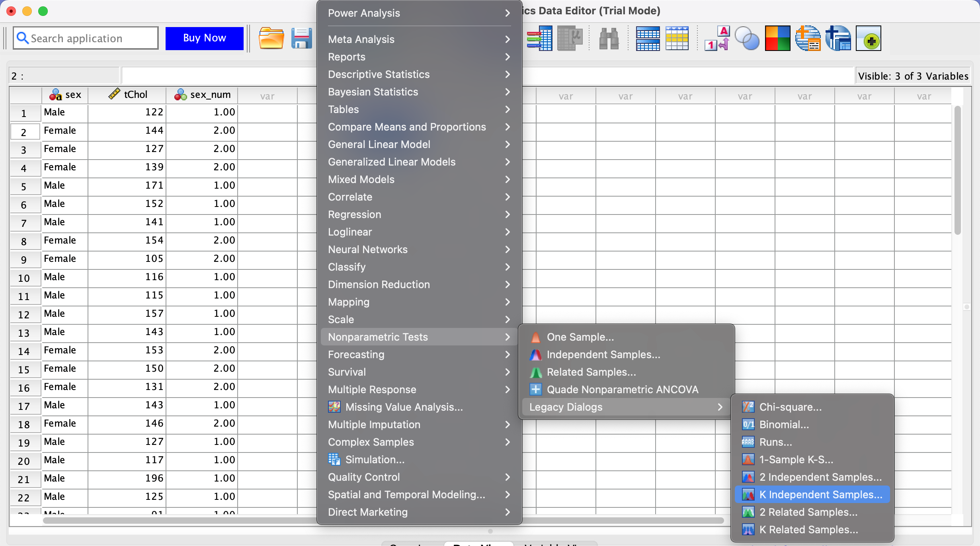Viewport: 980px width, 546px height.
Task: Click the Value Labels toolbar icon
Action: [718, 39]
